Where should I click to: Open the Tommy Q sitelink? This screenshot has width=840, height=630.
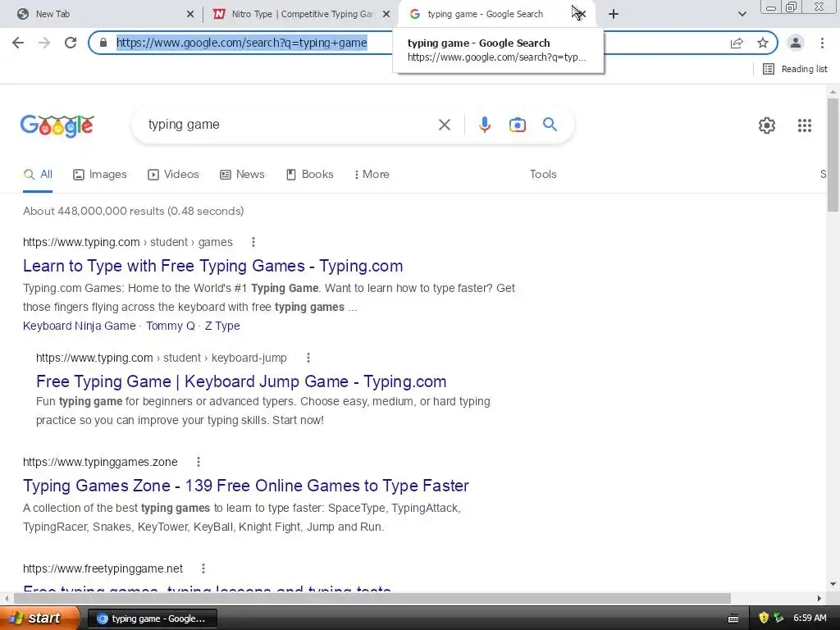171,326
